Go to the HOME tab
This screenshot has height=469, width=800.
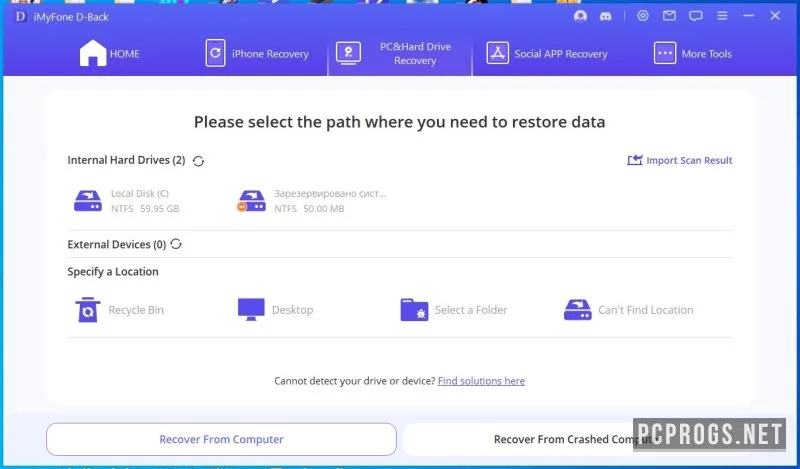pos(109,53)
